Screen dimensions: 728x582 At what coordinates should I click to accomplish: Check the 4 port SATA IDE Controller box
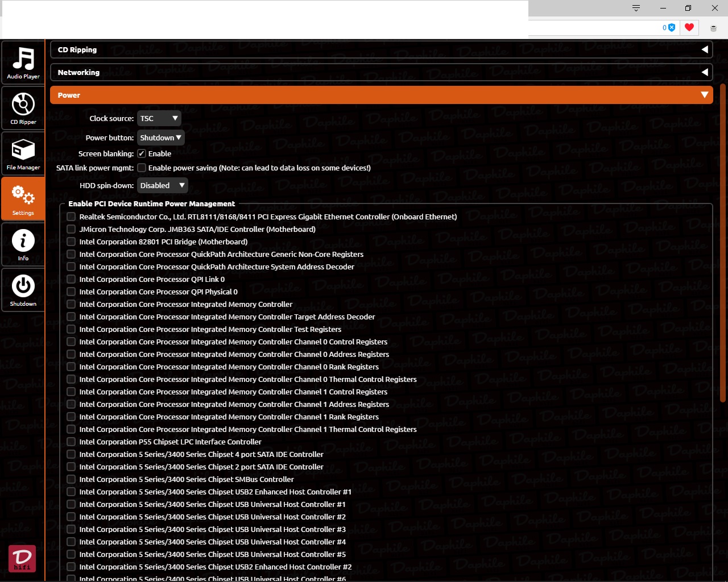click(71, 454)
